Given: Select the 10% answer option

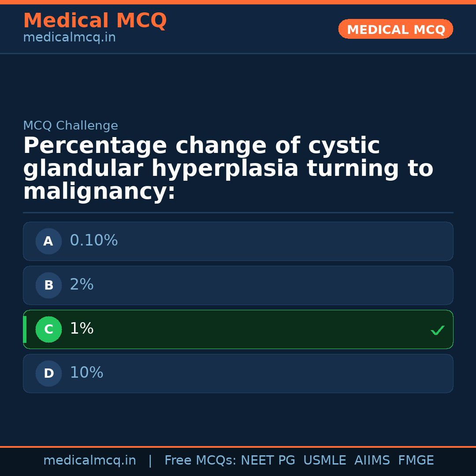Looking at the screenshot, I should point(238,373).
